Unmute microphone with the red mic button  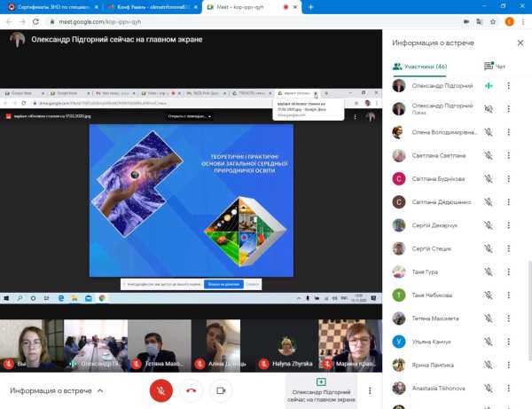pyautogui.click(x=160, y=389)
